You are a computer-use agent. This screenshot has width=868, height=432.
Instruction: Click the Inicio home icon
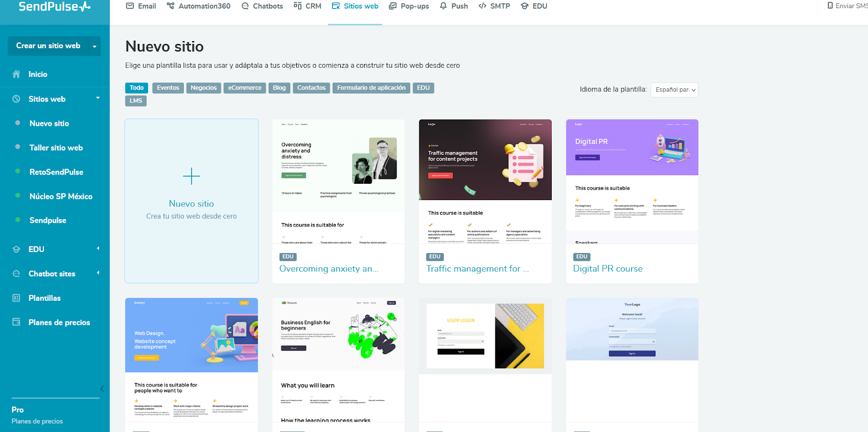click(x=16, y=74)
